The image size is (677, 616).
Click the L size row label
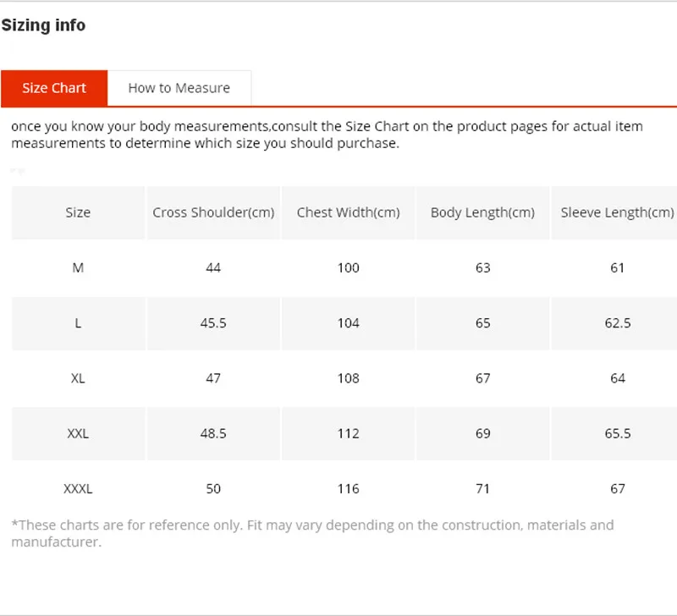click(78, 323)
